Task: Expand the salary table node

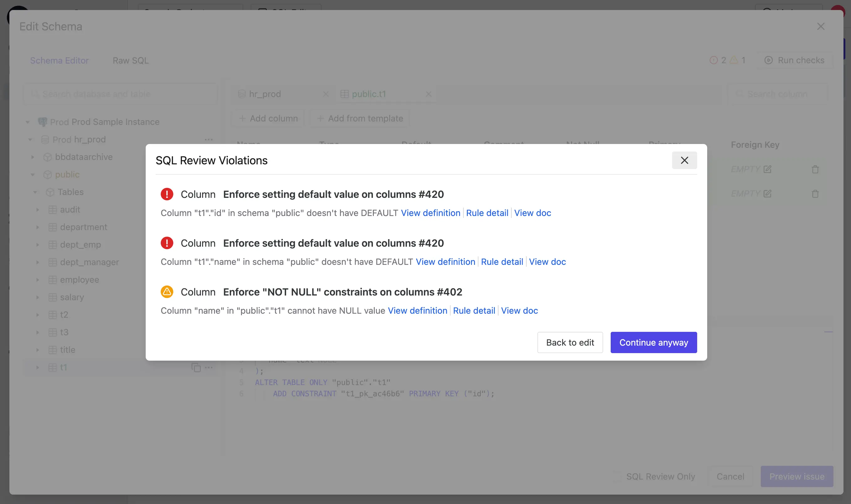Action: point(38,297)
